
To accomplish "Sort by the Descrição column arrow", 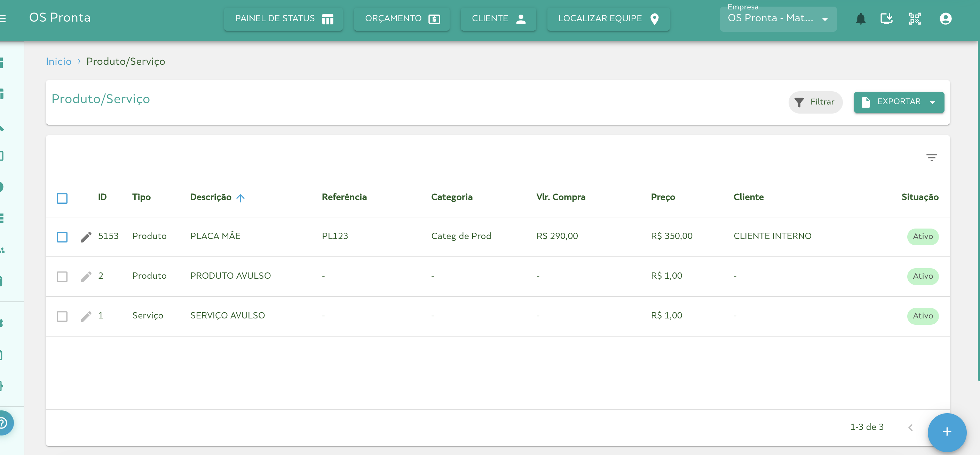I will [x=240, y=198].
